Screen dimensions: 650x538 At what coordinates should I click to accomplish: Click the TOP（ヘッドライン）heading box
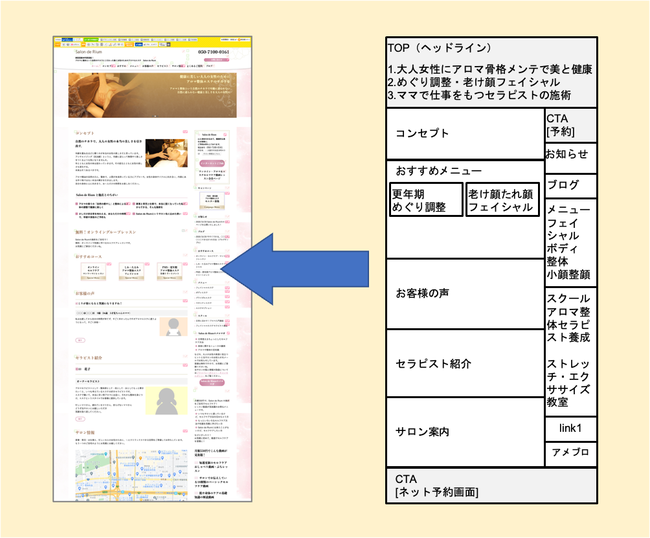coord(492,73)
